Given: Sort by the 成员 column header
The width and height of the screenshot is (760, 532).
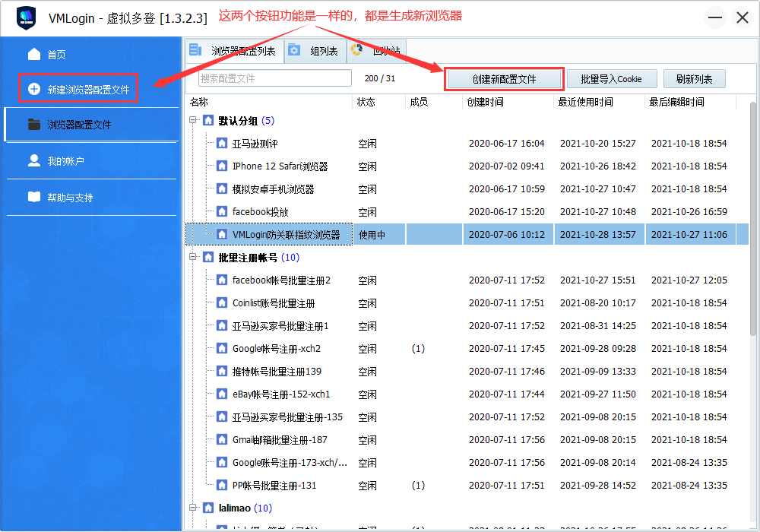Looking at the screenshot, I should point(434,103).
